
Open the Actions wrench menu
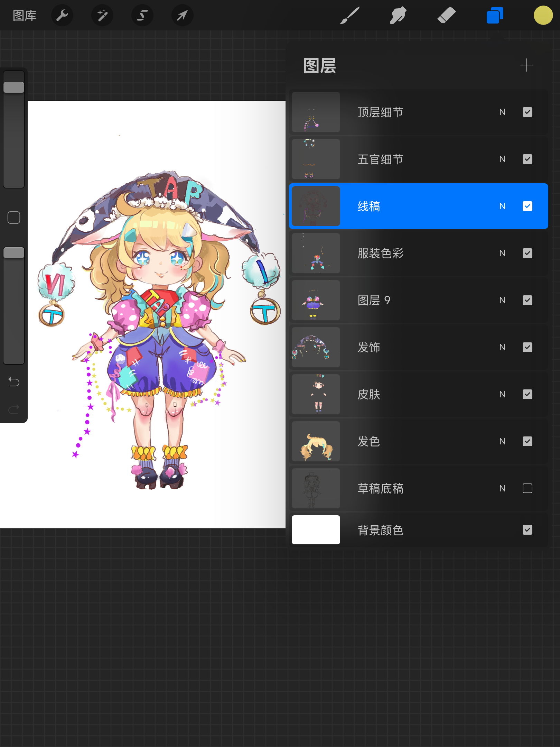pyautogui.click(x=62, y=15)
